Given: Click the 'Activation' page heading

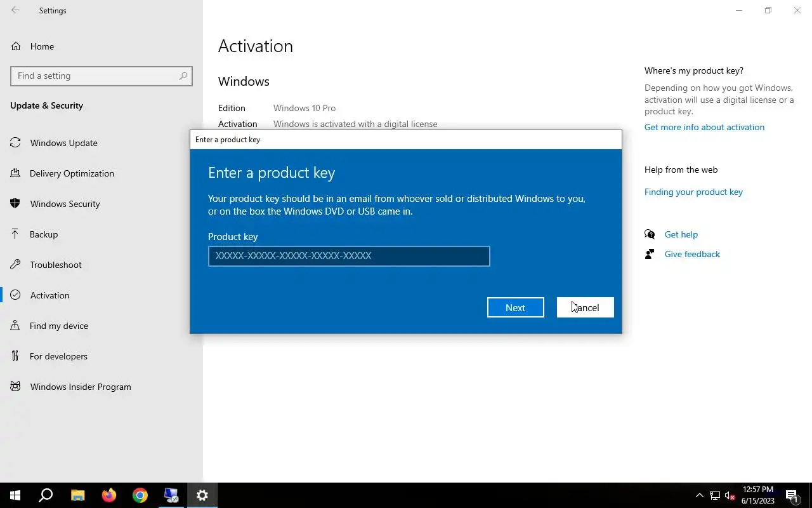Looking at the screenshot, I should [x=256, y=46].
